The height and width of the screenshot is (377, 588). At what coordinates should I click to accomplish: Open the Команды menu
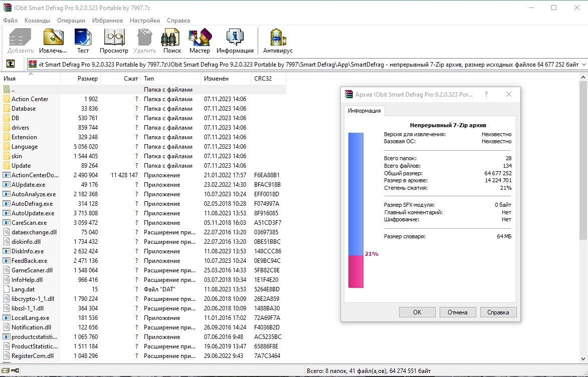37,21
